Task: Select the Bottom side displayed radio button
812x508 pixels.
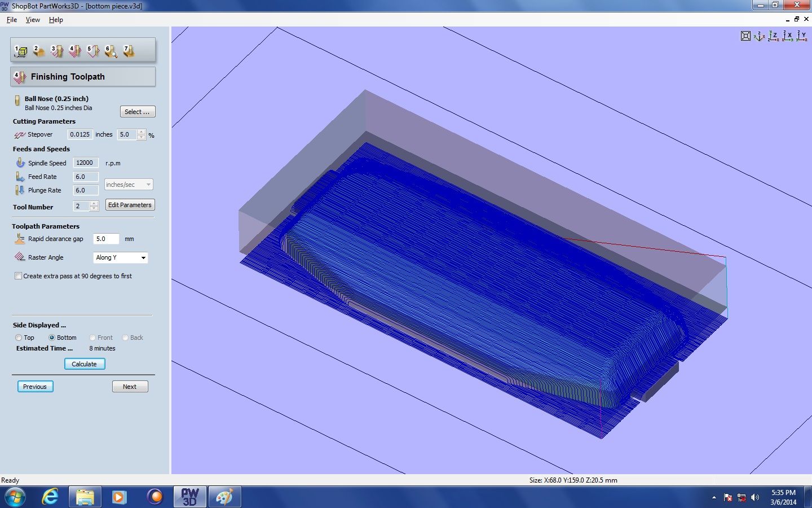Action: [51, 338]
